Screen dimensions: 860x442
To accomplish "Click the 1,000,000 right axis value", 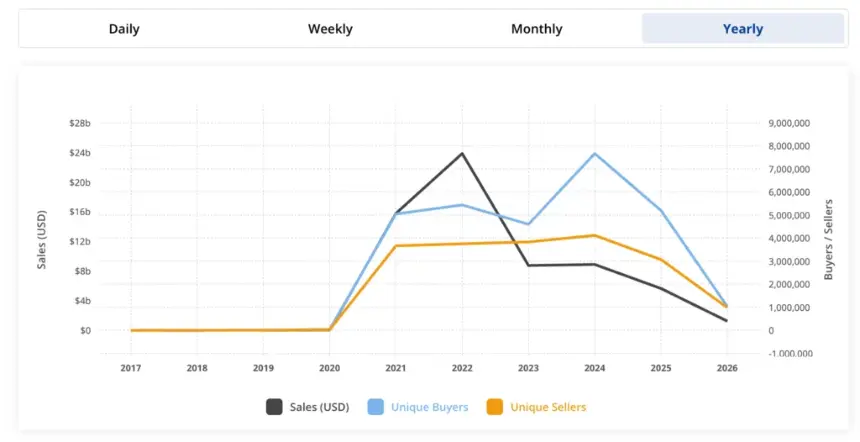I will 789,308.
